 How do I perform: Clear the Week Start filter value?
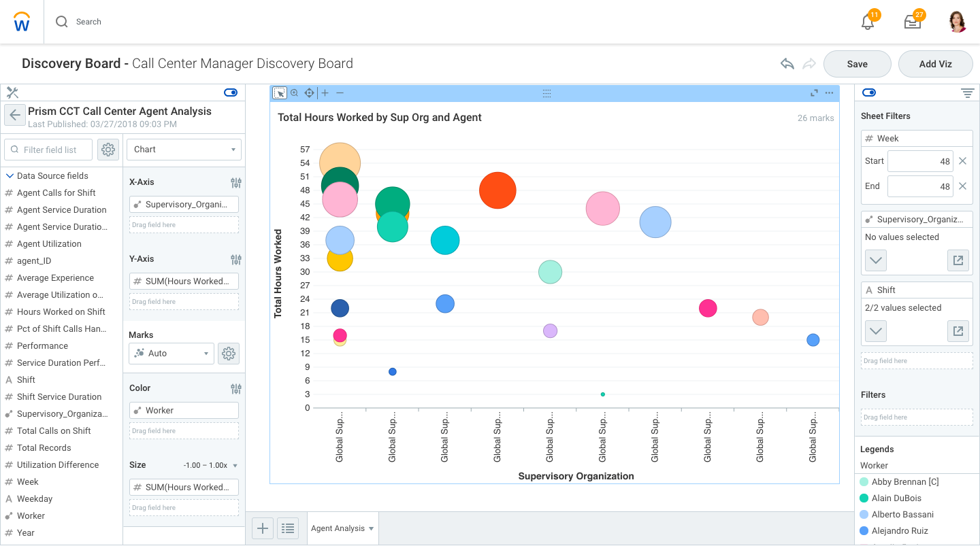(x=962, y=161)
